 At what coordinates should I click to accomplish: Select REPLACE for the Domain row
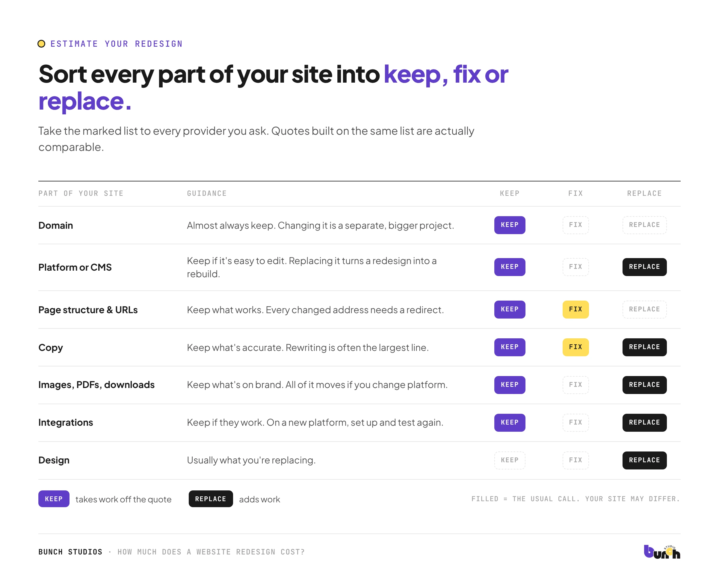[644, 225]
